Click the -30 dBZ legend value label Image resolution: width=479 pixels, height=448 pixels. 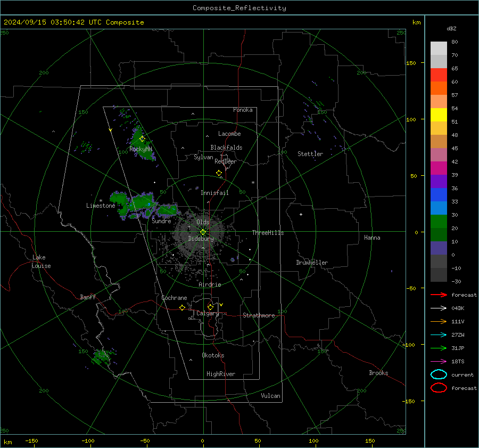click(x=456, y=281)
